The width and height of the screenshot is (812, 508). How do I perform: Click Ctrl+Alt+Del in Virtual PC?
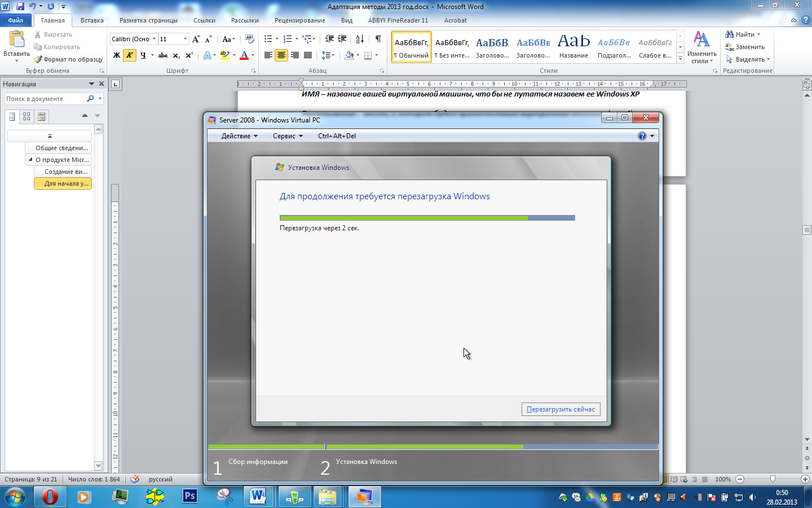[x=337, y=136]
